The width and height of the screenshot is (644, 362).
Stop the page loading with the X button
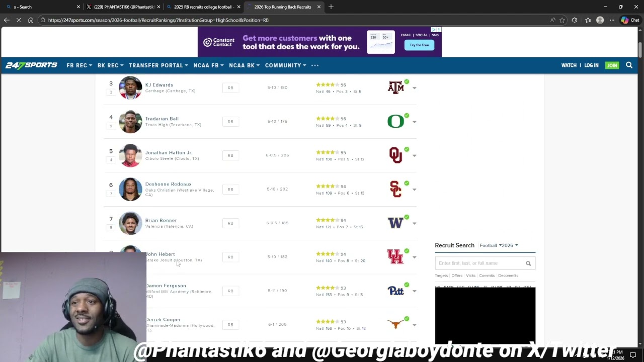(x=19, y=20)
